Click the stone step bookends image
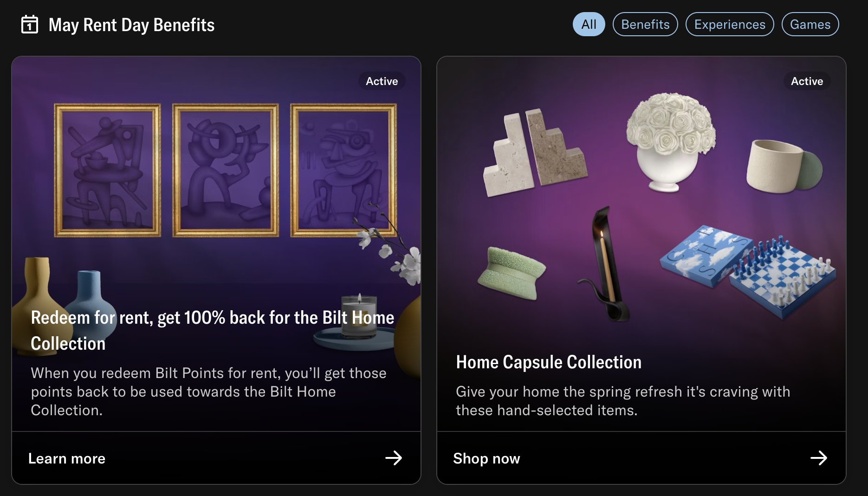Viewport: 868px width, 496px height. [x=534, y=153]
